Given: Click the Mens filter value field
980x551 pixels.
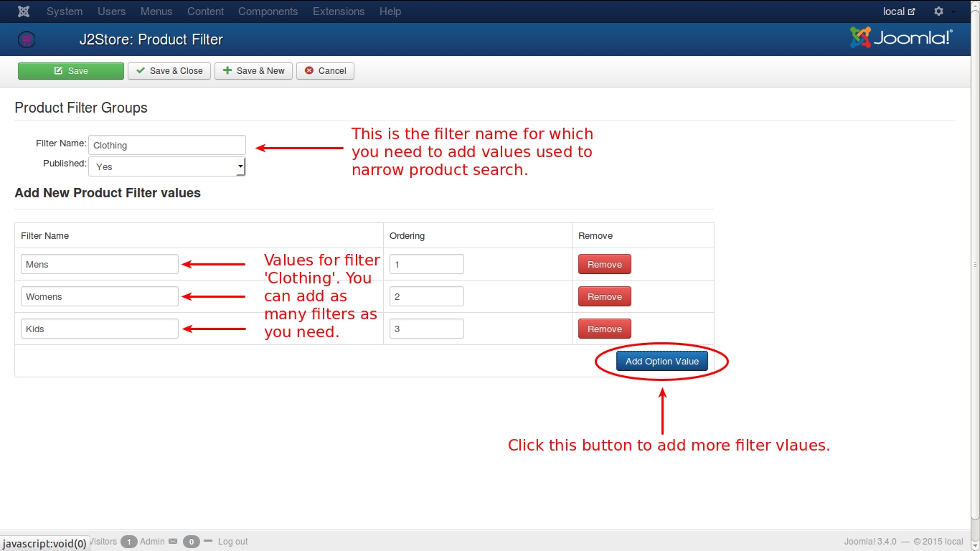Looking at the screenshot, I should 100,264.
